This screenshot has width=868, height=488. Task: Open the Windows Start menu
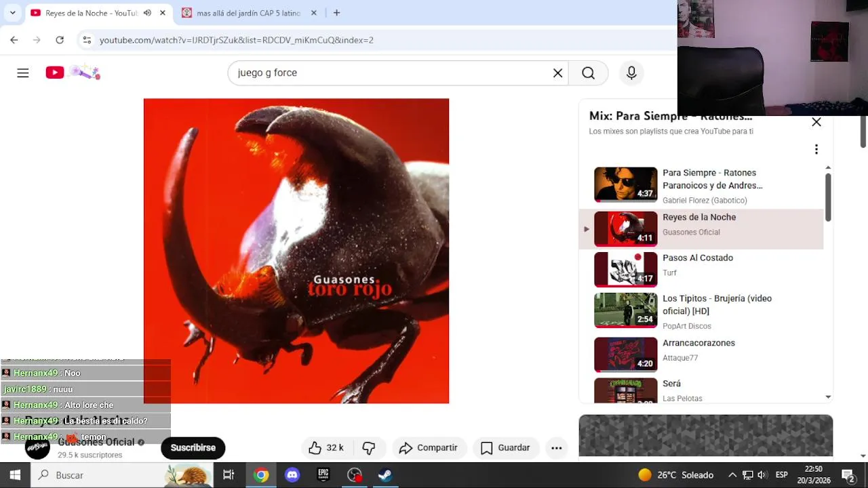(x=15, y=475)
